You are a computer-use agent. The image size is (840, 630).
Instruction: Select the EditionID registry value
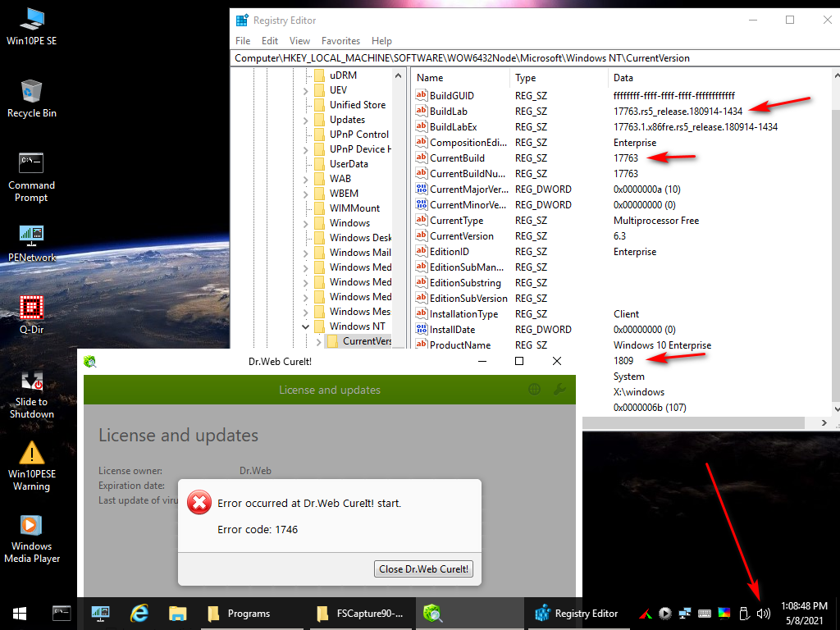(449, 252)
